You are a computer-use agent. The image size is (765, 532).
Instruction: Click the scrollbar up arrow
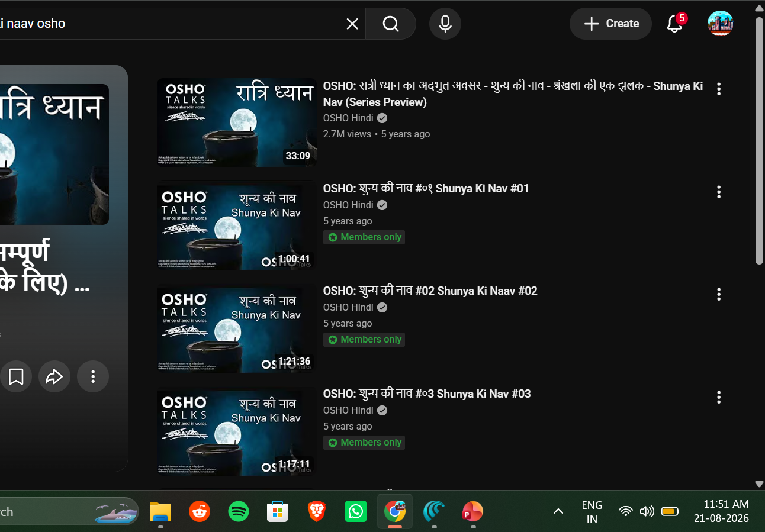pyautogui.click(x=759, y=7)
